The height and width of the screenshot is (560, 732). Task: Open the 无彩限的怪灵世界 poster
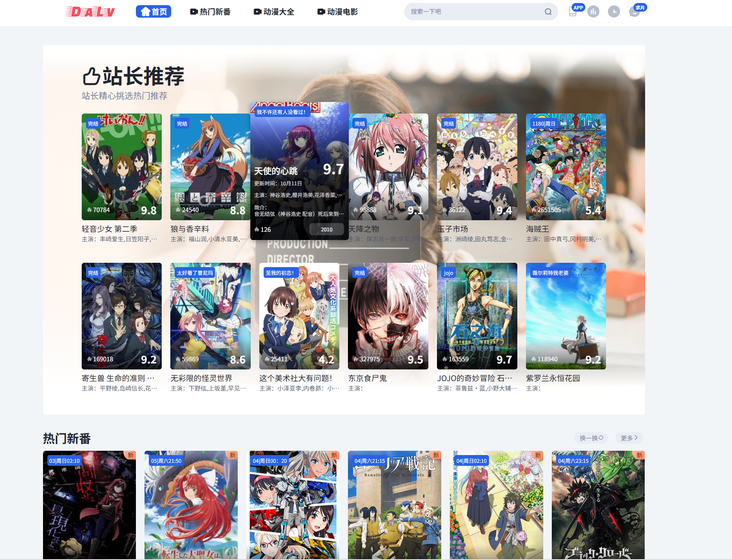click(x=210, y=316)
